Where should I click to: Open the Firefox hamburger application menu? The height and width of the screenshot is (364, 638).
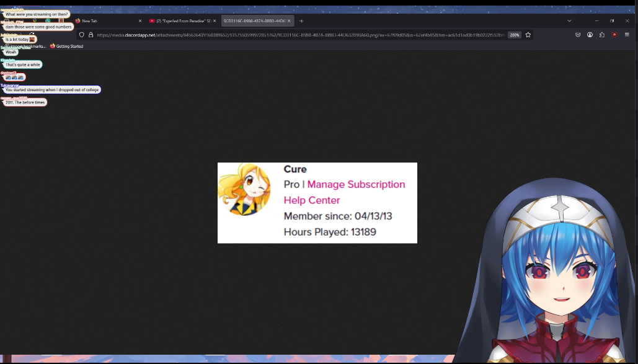[627, 35]
